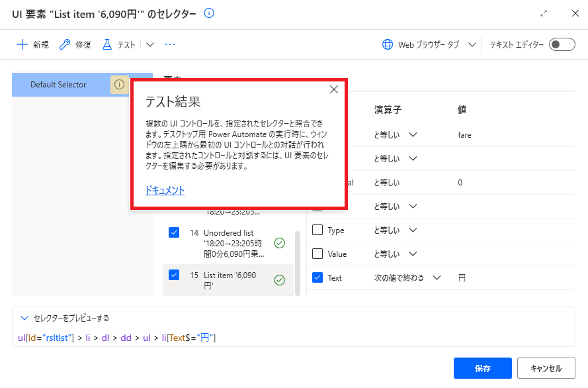588x388 pixels.
Task: Run a test using the テスト flask icon
Action: (108, 44)
